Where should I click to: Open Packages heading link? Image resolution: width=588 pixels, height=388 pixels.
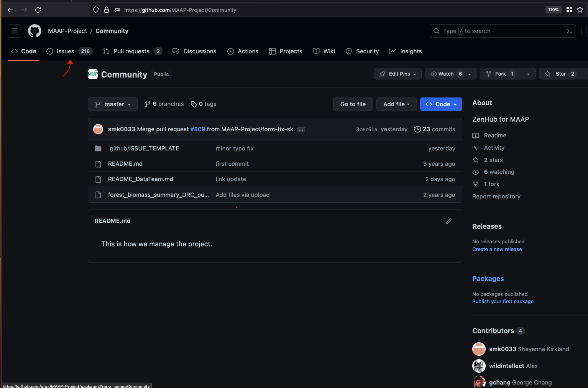[488, 279]
